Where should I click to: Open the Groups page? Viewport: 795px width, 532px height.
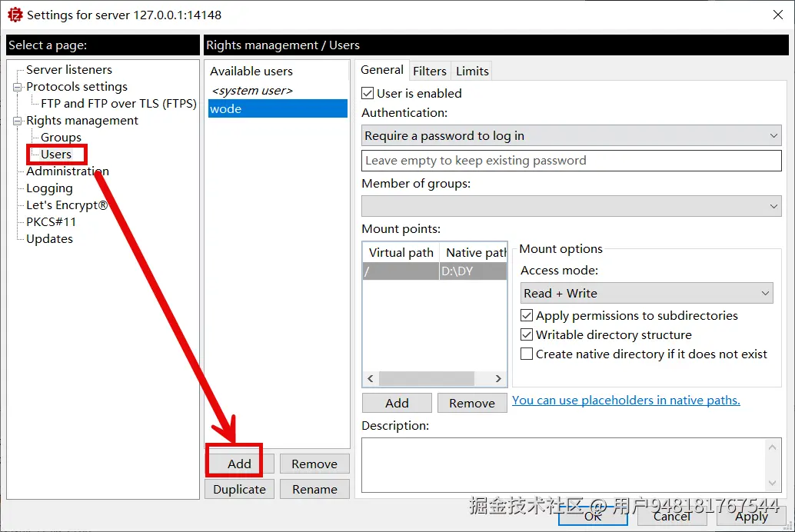61,138
